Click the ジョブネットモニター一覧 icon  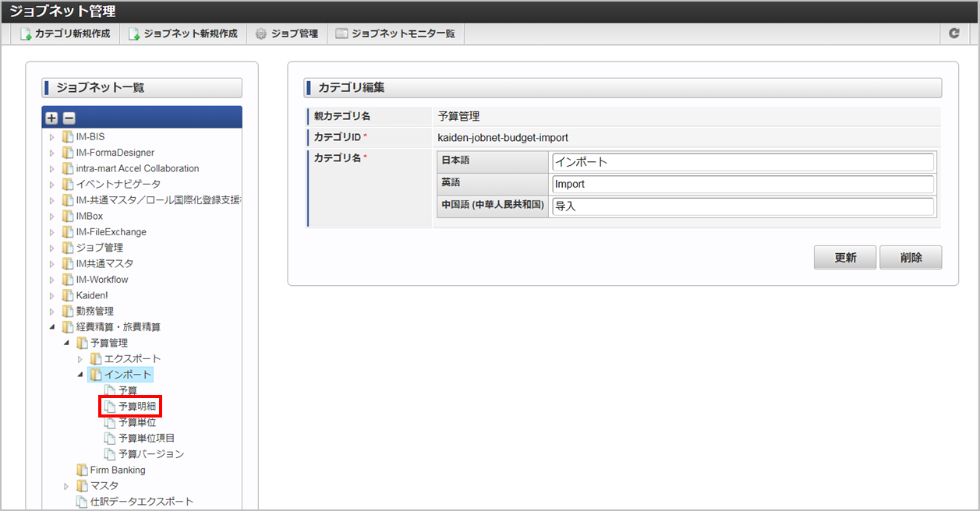340,33
